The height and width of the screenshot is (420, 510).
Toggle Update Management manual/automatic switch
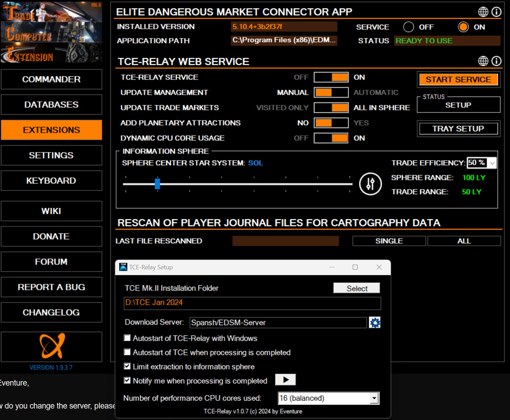point(331,92)
